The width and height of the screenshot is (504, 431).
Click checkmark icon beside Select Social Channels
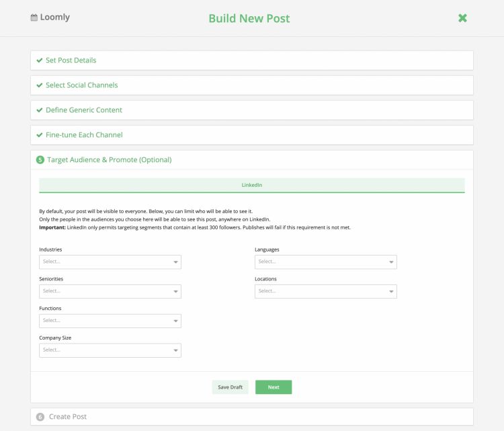coord(40,85)
